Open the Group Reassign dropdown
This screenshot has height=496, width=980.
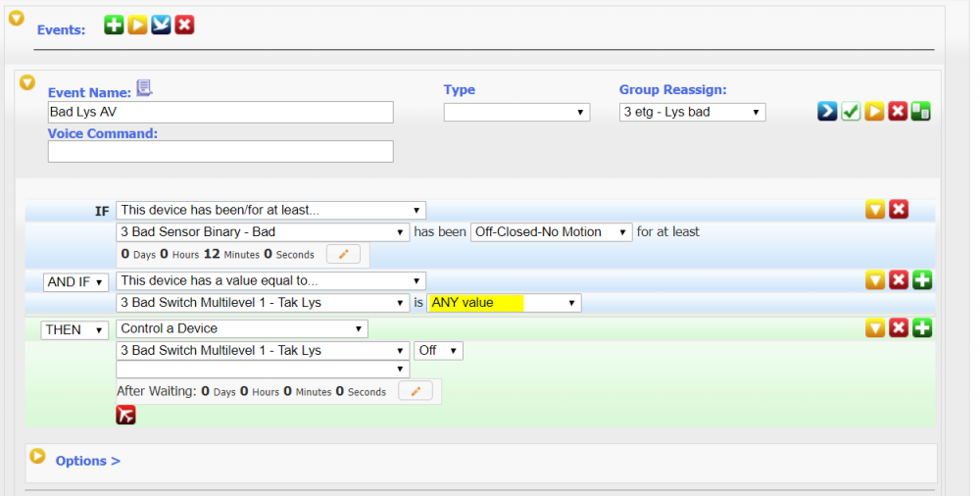click(692, 113)
